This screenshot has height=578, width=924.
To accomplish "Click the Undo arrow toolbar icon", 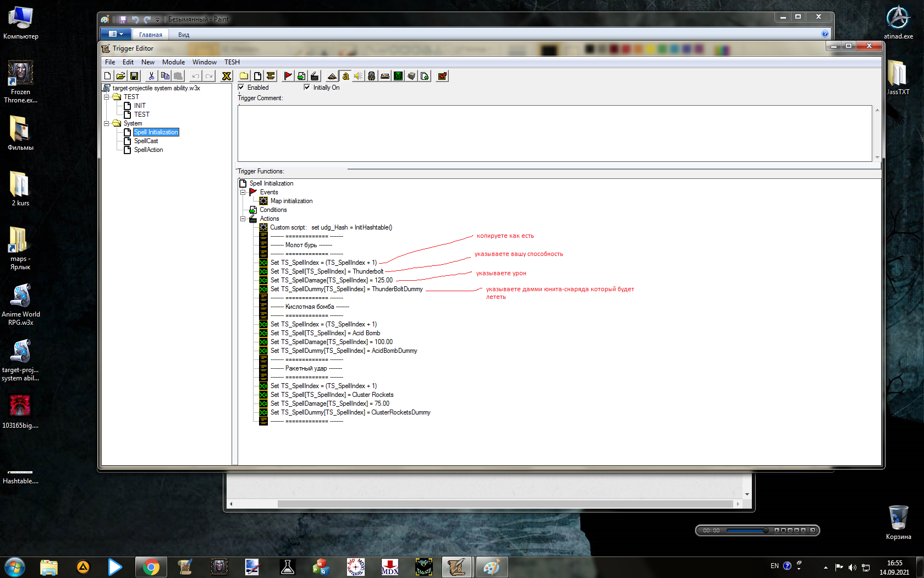I will pos(195,76).
